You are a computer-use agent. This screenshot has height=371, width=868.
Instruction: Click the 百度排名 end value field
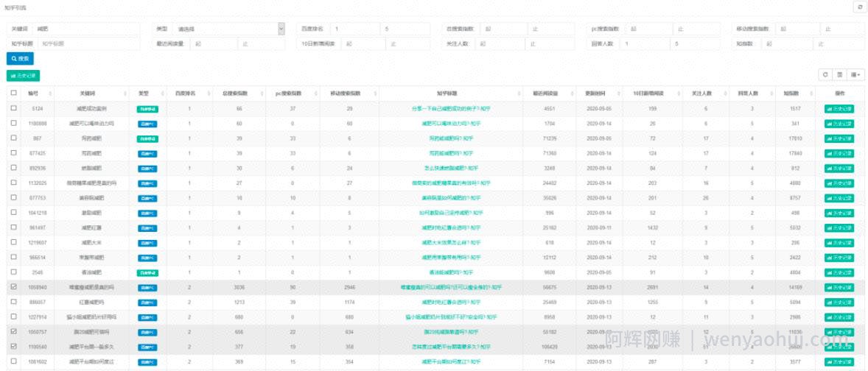click(x=406, y=29)
